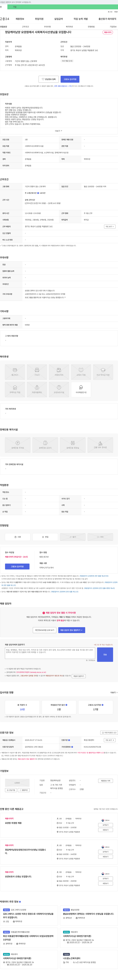Jump to the 근무조건 section tab
Screen dimensions: 118x980
click(x=25, y=27)
